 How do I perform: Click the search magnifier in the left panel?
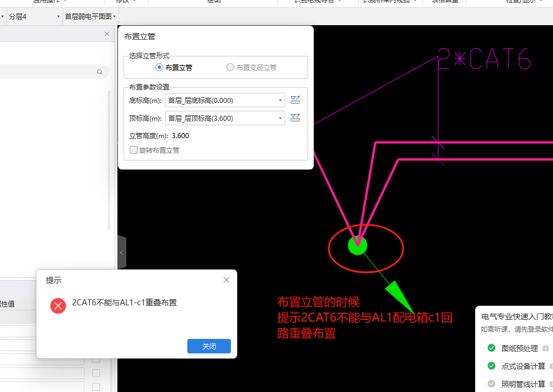coord(100,72)
